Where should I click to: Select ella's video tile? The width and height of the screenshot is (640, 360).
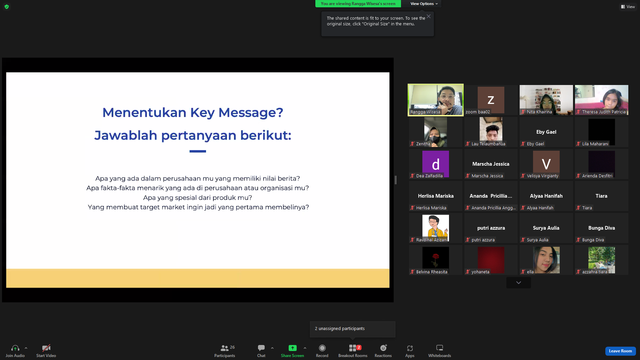coord(546,260)
